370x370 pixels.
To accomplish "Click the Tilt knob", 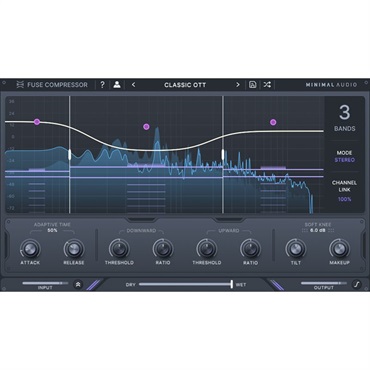I will (x=296, y=249).
